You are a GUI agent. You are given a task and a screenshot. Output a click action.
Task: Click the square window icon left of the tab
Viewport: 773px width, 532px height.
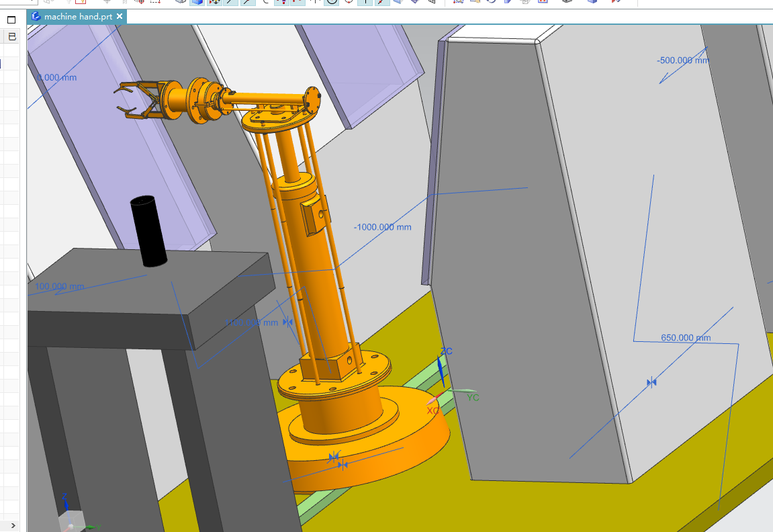click(x=11, y=19)
